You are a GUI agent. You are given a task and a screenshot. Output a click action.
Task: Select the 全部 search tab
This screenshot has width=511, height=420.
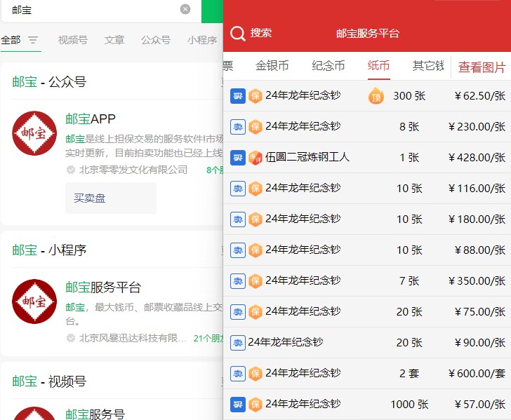(x=11, y=40)
